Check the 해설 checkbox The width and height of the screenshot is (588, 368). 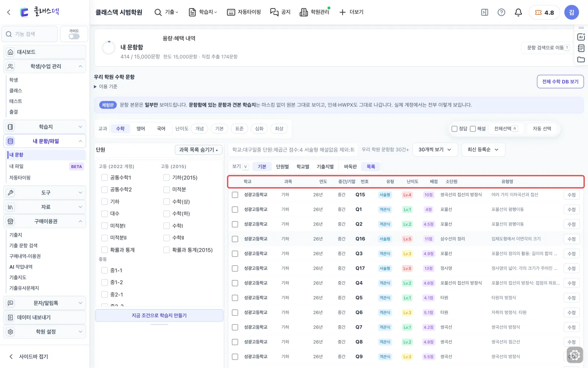coord(473,129)
